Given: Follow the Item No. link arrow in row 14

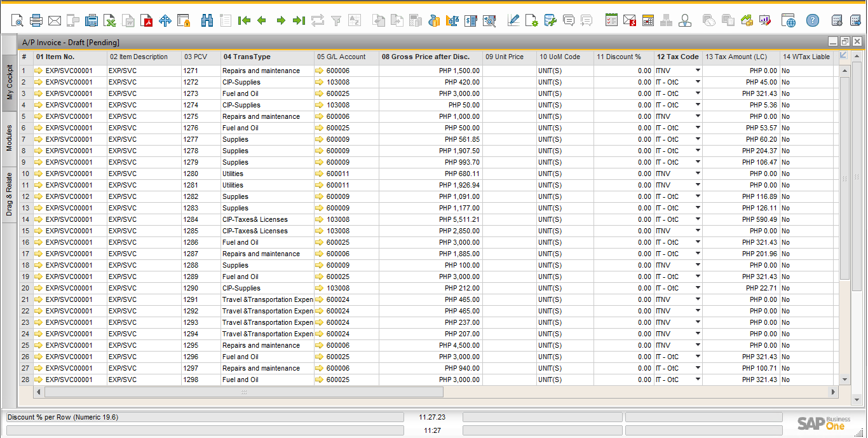Looking at the screenshot, I should (38, 219).
